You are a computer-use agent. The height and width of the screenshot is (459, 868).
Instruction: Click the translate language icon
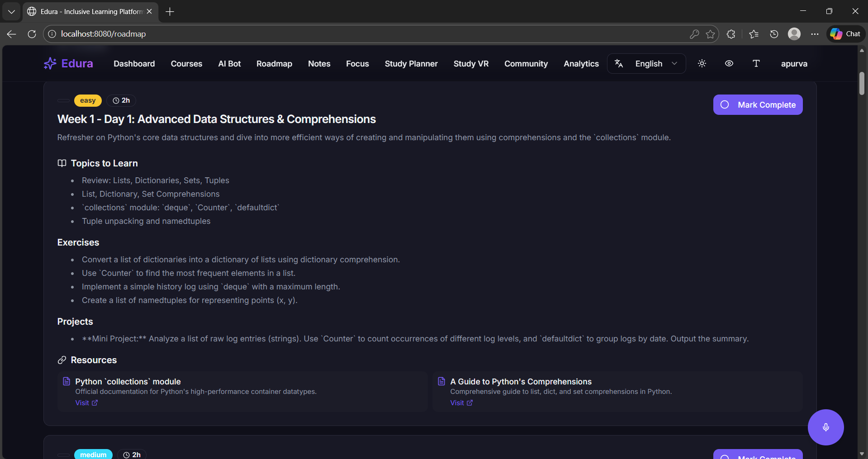pyautogui.click(x=619, y=64)
